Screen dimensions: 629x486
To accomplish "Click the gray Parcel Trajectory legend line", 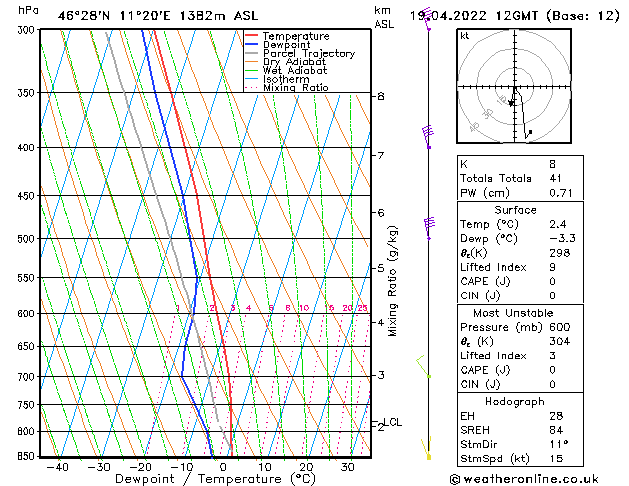I will [251, 53].
